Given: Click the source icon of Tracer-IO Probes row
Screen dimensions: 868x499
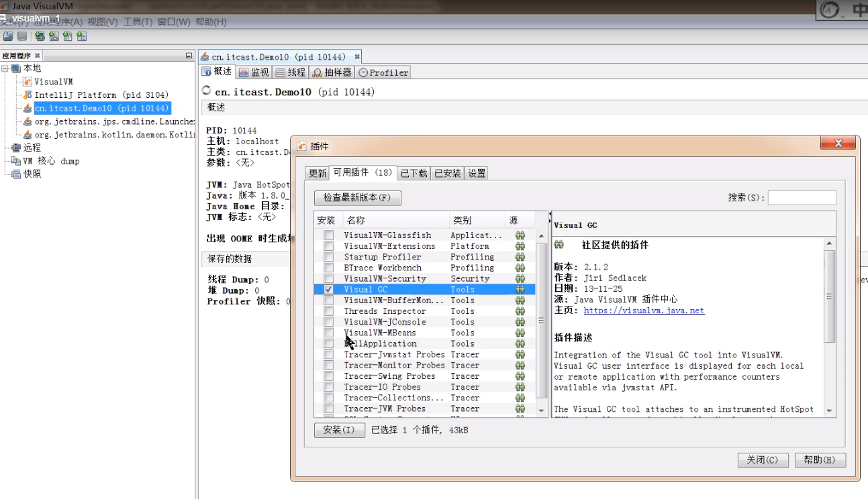Looking at the screenshot, I should click(520, 387).
